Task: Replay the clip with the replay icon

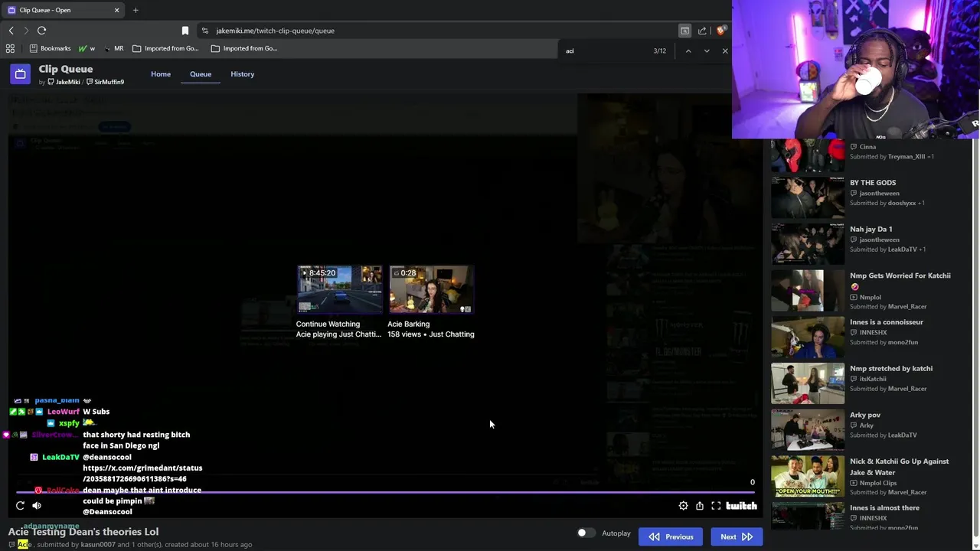Action: pos(20,505)
